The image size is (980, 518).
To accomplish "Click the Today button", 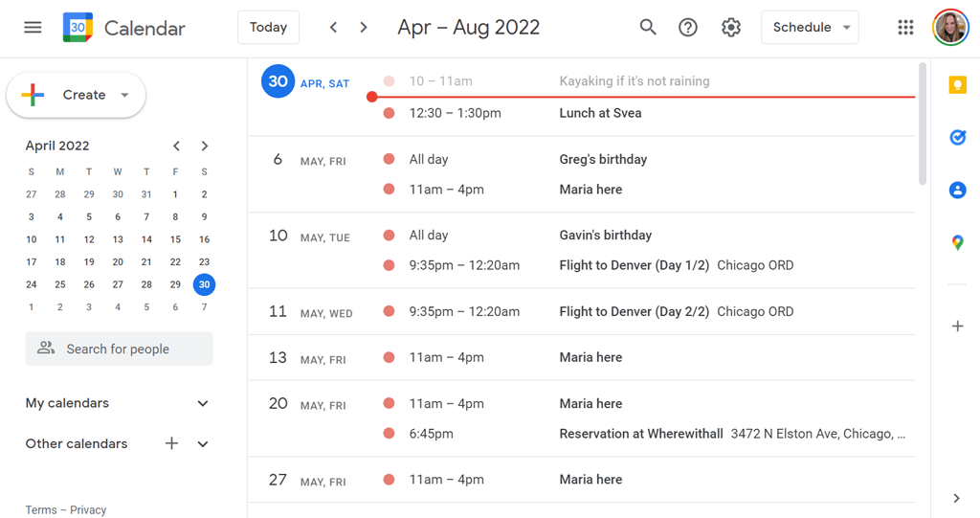I will pyautogui.click(x=268, y=27).
